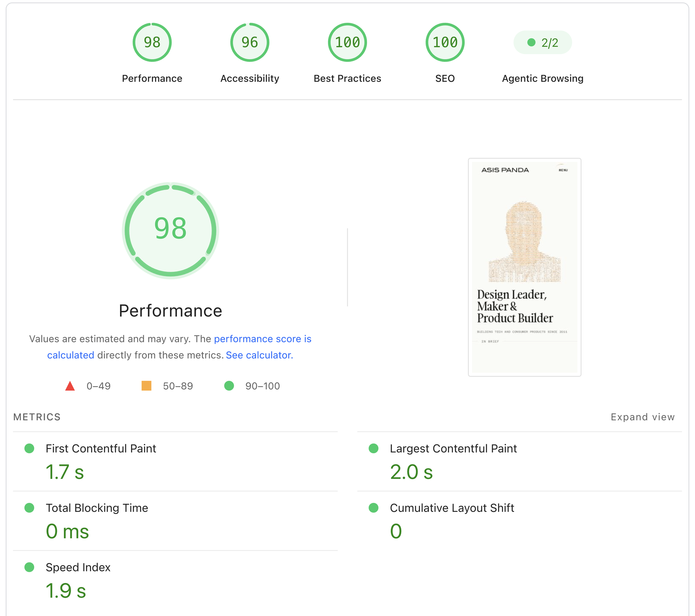Jump to the Agentic Browsing category label
The width and height of the screenshot is (695, 616).
543,79
